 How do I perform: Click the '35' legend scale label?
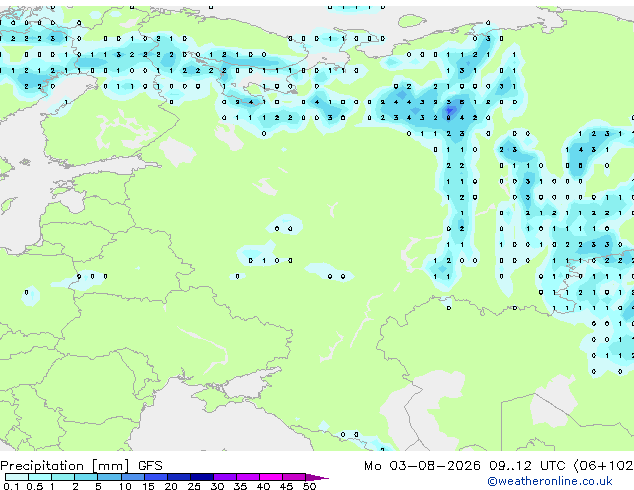pyautogui.click(x=240, y=486)
